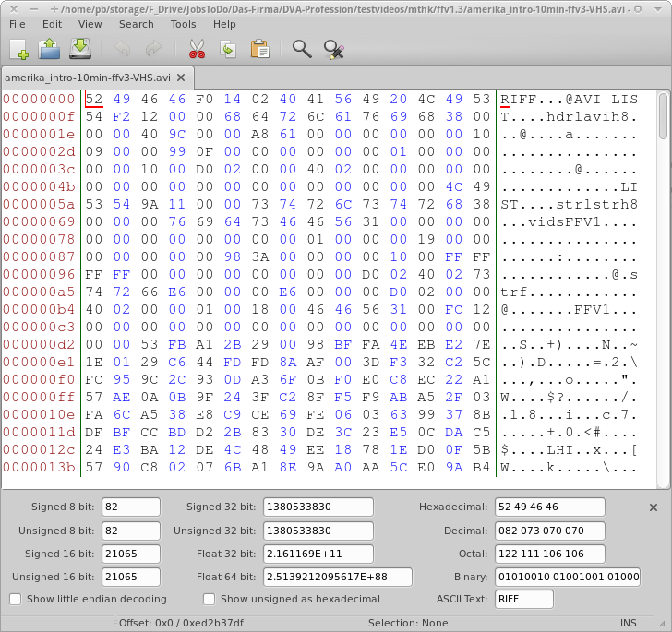
Task: Close the data conversions panel
Action: pos(654,507)
